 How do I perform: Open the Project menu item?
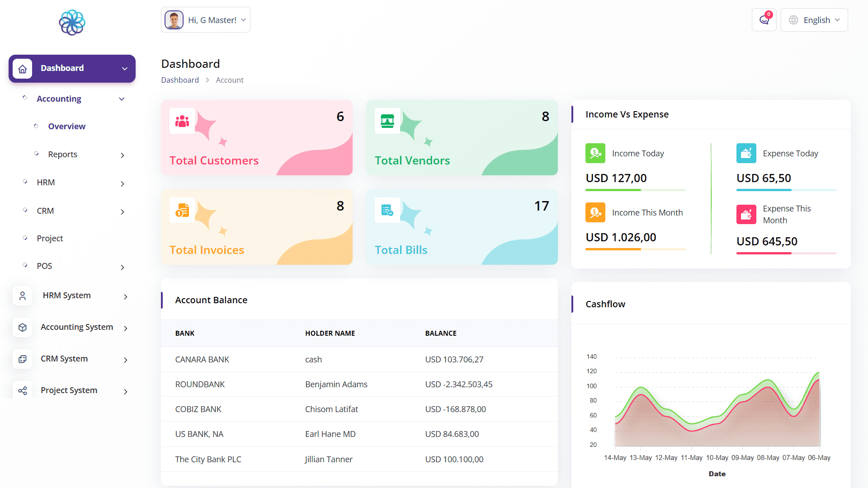(x=50, y=239)
